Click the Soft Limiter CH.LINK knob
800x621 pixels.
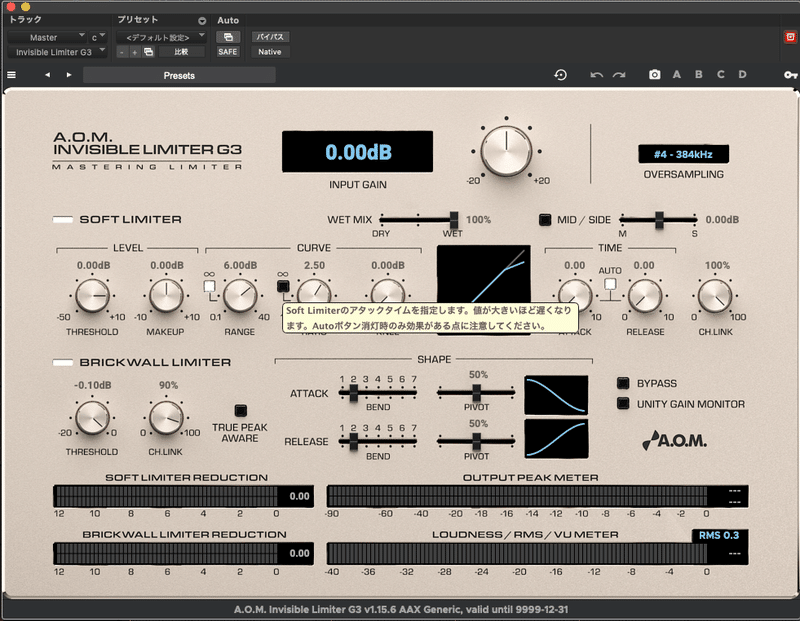(715, 295)
